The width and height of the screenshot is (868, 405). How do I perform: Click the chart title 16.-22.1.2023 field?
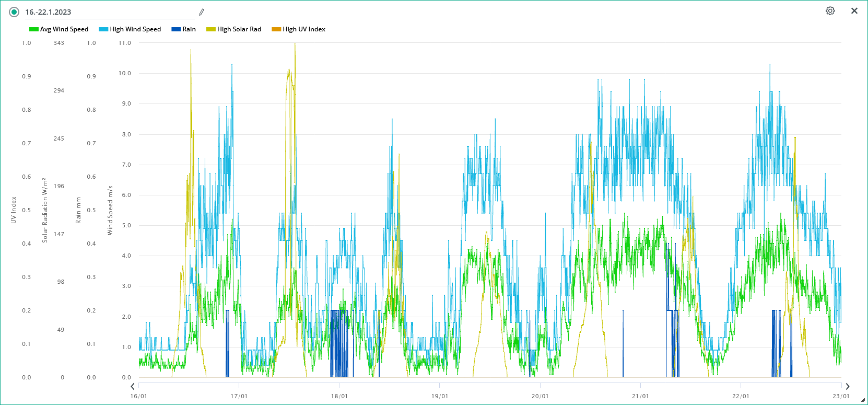[x=104, y=12]
